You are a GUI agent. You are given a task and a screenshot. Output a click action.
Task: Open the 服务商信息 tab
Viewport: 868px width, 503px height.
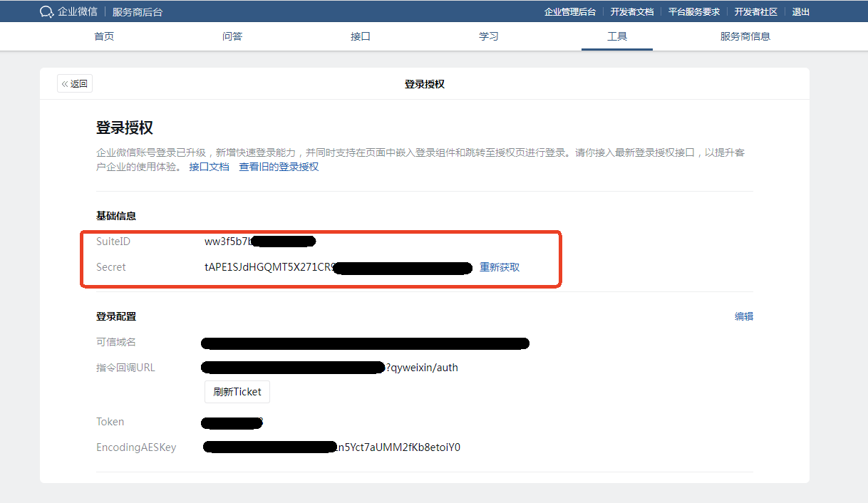pyautogui.click(x=745, y=36)
